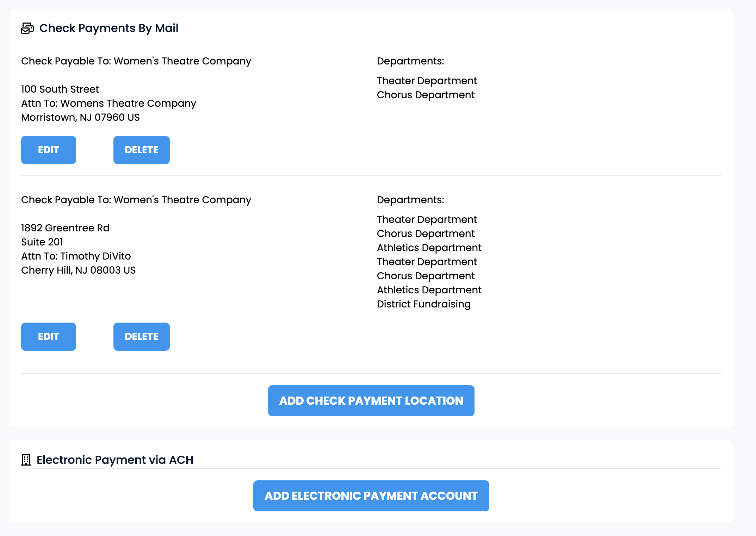This screenshot has height=536, width=756.
Task: Click Attn To: Timothy DiVito line
Action: tap(76, 256)
